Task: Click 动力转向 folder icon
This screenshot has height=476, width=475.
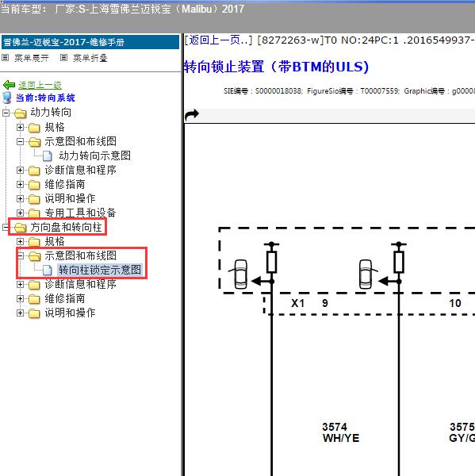Action: pyautogui.click(x=21, y=113)
